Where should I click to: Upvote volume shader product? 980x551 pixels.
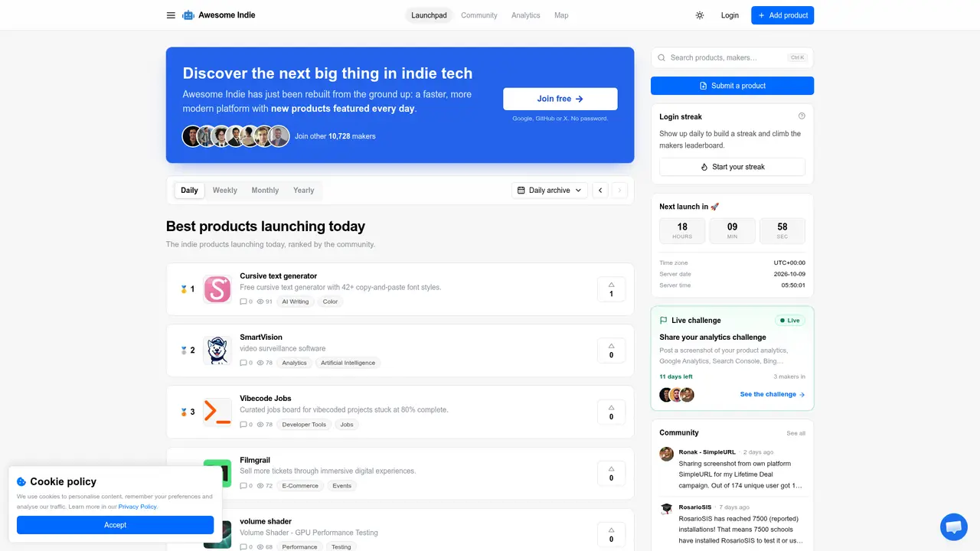pyautogui.click(x=611, y=534)
